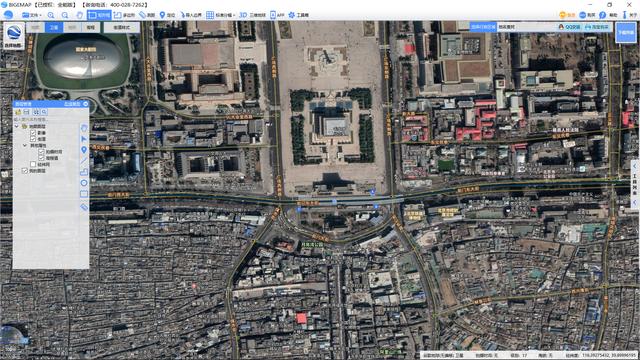Collapse the top-level map layers tree node
This screenshot has height=360, width=640.
(x=17, y=127)
